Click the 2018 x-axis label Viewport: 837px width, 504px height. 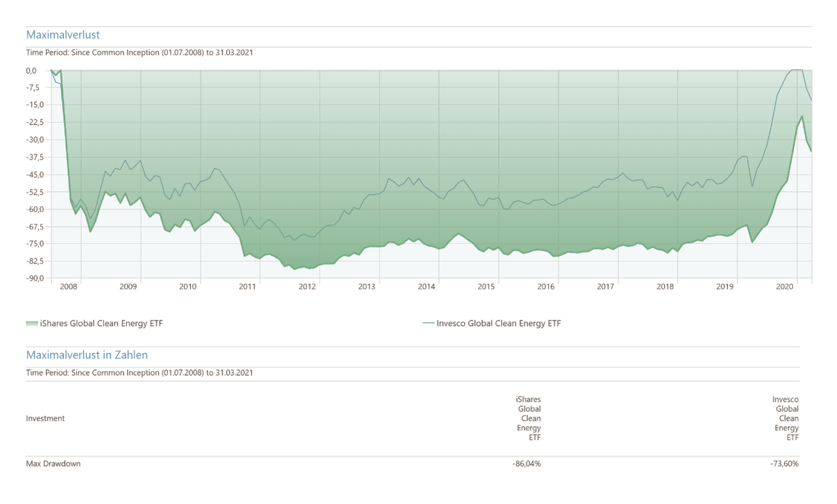[x=665, y=287]
